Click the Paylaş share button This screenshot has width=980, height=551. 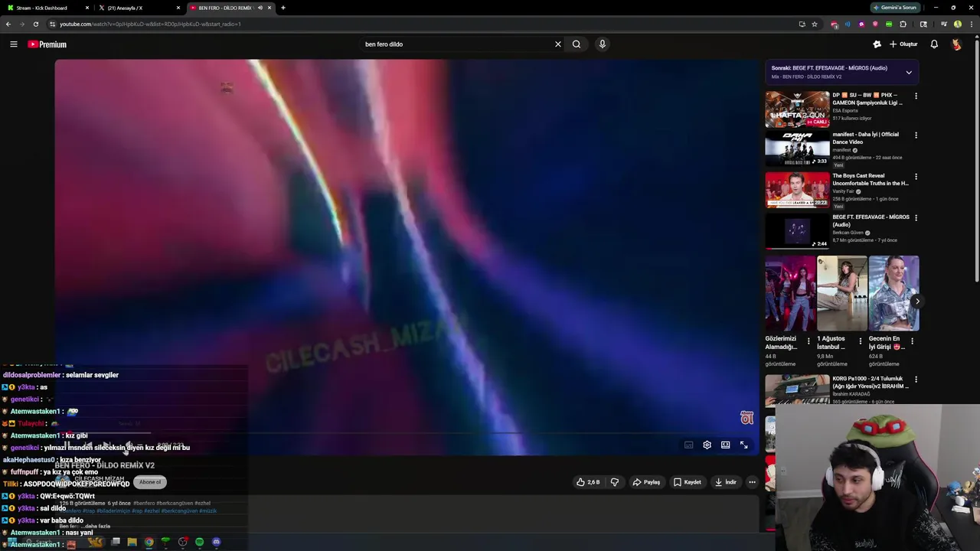pos(646,482)
